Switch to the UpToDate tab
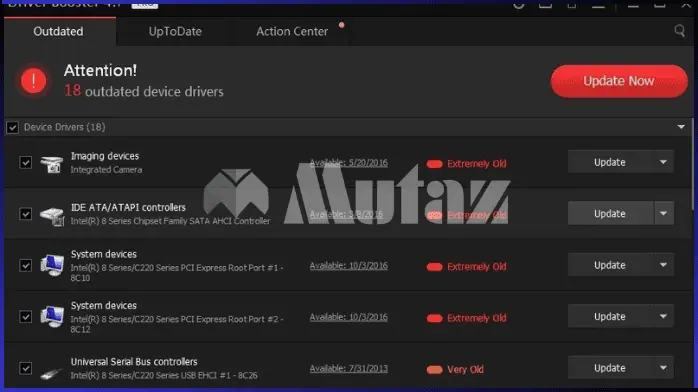This screenshot has height=392, width=698. (175, 31)
